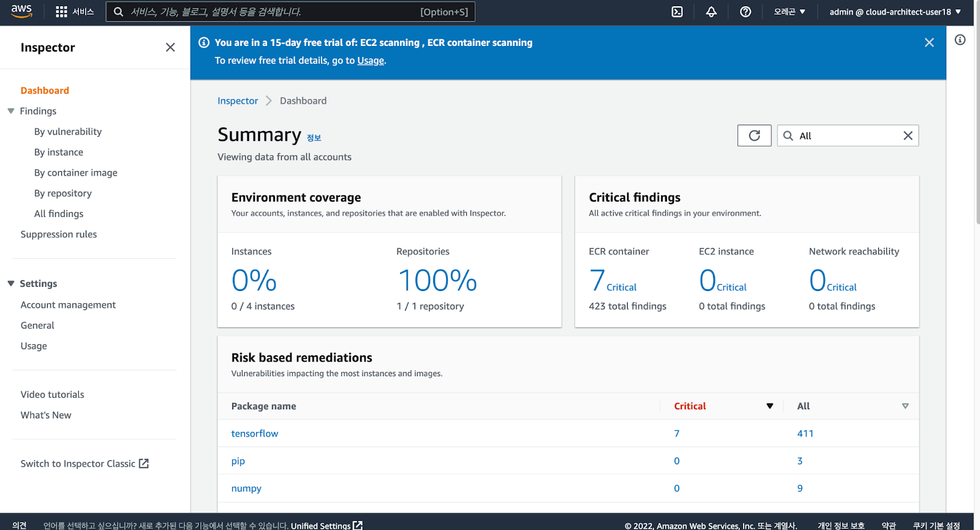Open General settings
The height and width of the screenshot is (530, 980).
click(37, 325)
